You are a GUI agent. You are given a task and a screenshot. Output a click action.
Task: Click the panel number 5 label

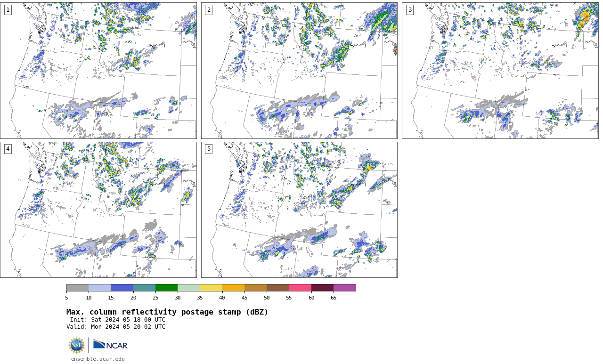tap(209, 149)
